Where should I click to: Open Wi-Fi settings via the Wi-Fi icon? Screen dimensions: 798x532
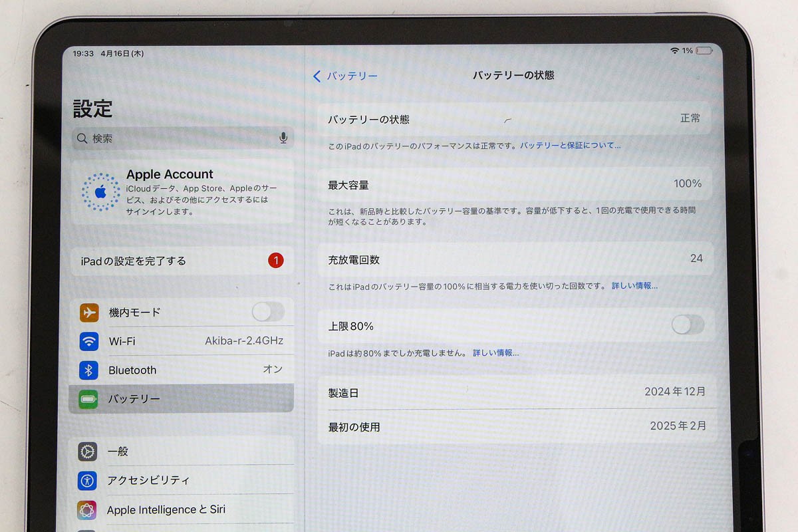[x=90, y=341]
